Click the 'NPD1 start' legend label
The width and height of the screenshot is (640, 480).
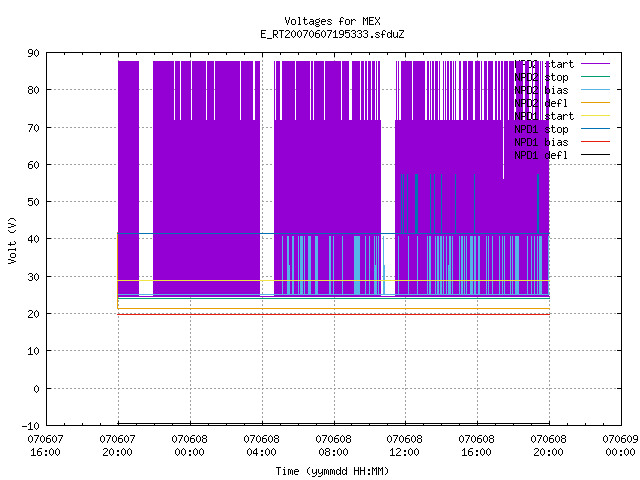(544, 116)
